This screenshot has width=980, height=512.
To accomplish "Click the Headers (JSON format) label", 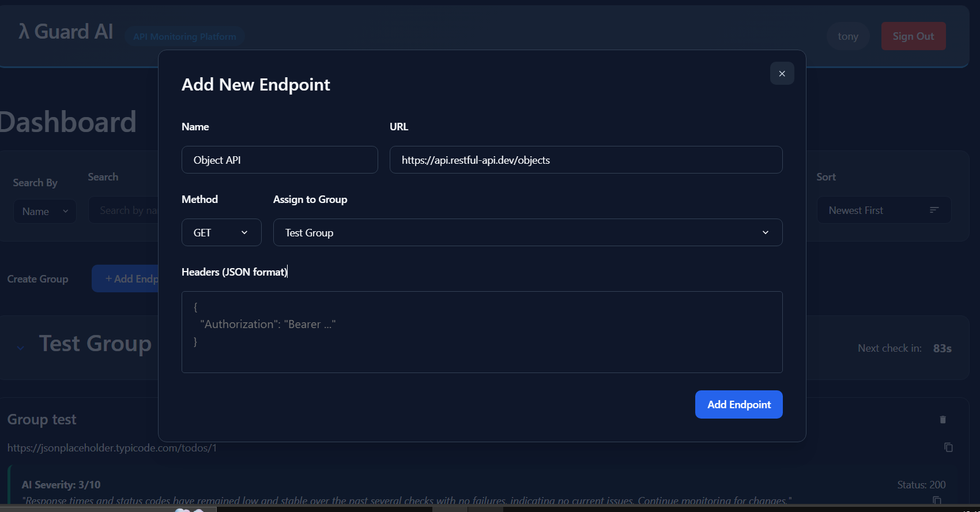I will (x=234, y=272).
